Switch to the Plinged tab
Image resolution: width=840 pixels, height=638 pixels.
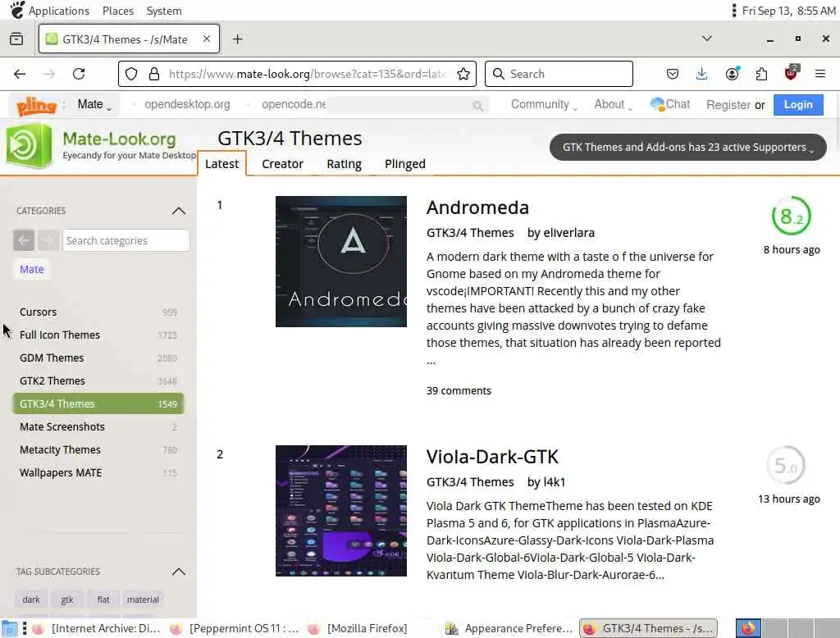point(405,164)
